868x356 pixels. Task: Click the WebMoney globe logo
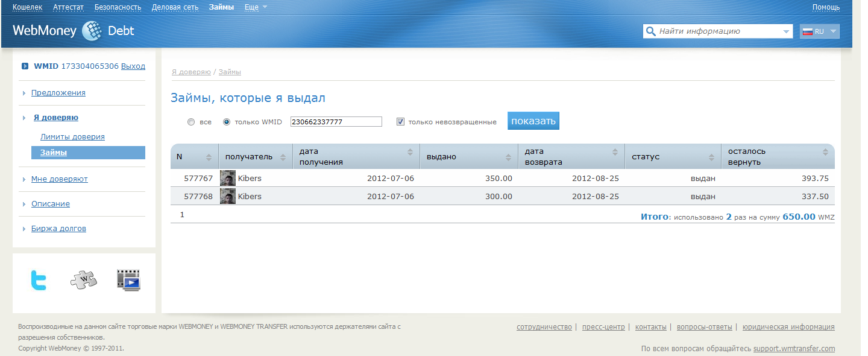(92, 31)
